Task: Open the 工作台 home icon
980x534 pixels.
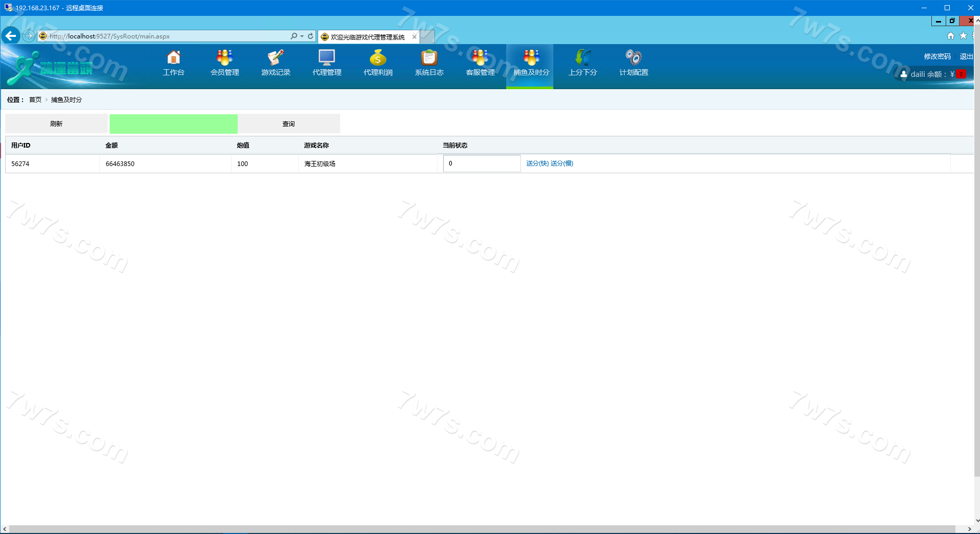Action: click(173, 58)
